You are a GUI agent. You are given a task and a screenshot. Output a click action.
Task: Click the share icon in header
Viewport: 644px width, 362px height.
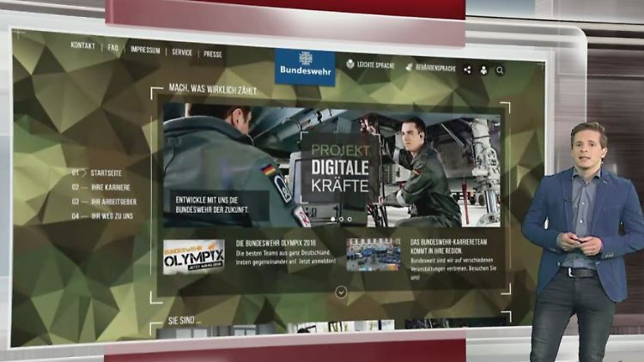point(467,69)
